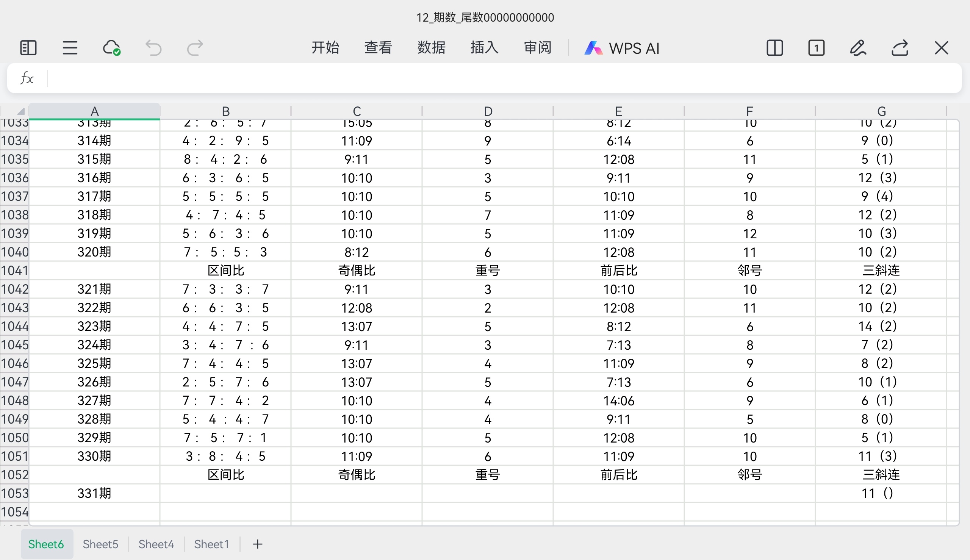Open the window count icon
This screenshot has width=970, height=560.
pos(816,48)
